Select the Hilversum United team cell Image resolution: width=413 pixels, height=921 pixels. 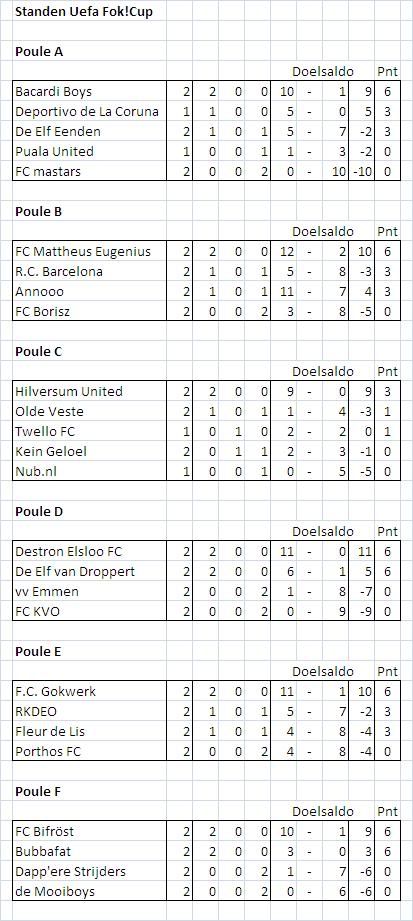90,391
